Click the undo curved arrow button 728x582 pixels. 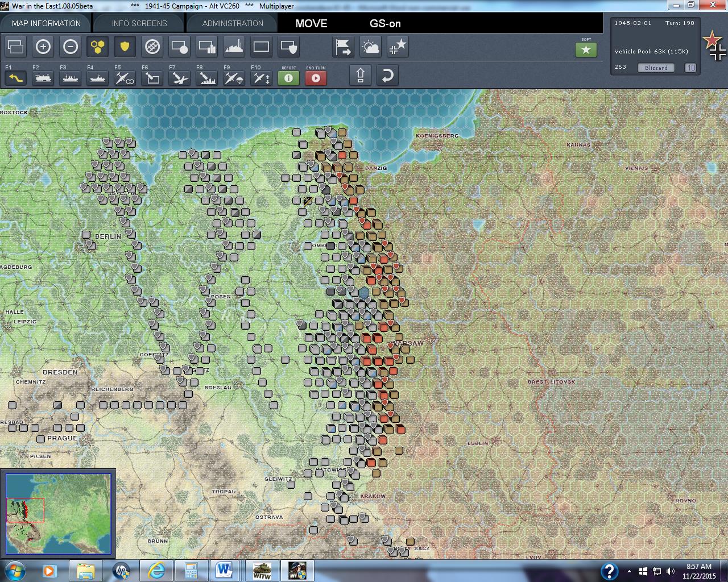click(387, 75)
